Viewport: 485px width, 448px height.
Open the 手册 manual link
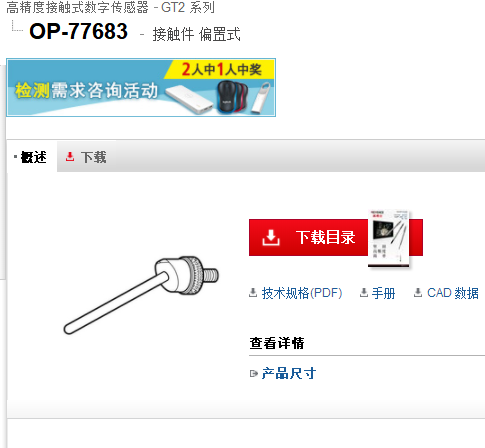383,293
